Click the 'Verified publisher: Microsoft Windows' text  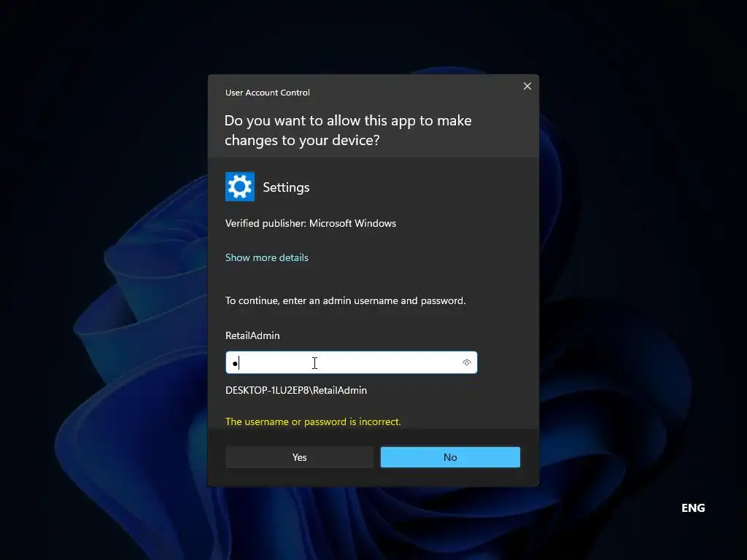point(311,223)
